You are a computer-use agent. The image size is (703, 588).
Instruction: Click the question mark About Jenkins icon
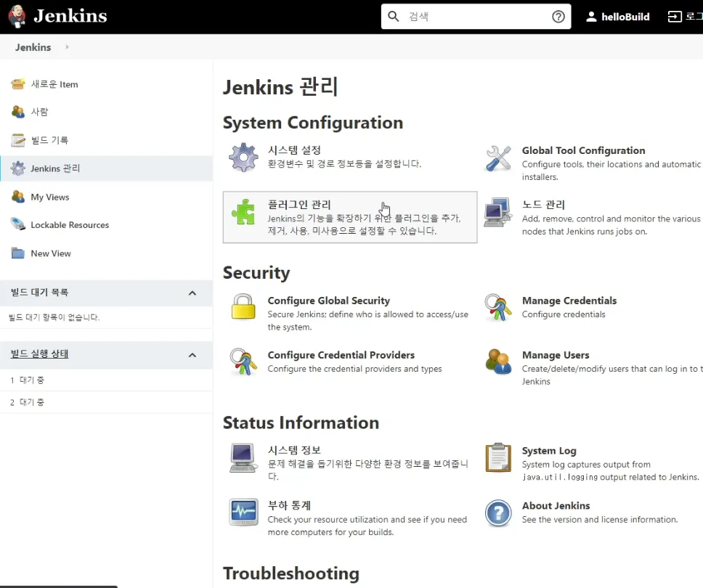(498, 513)
